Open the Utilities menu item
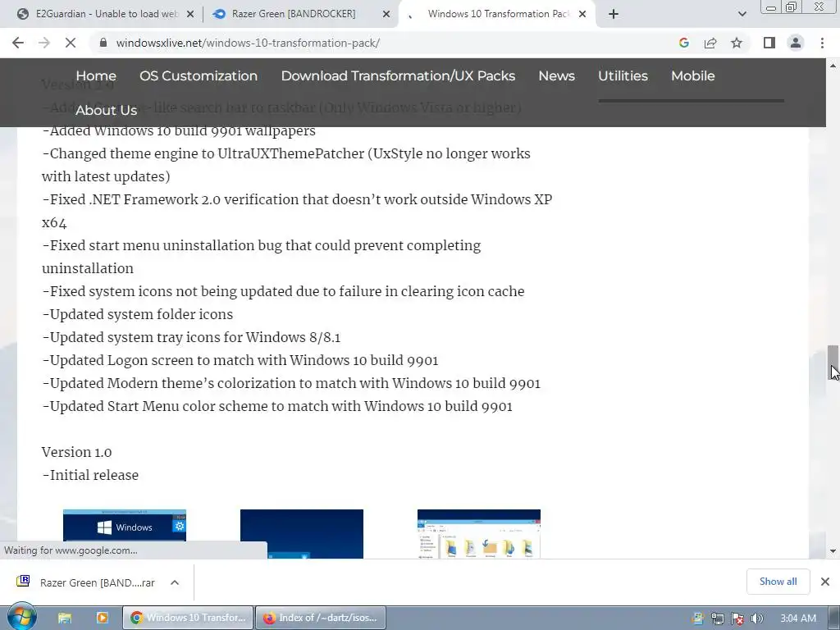Image resolution: width=840 pixels, height=630 pixels. [623, 76]
